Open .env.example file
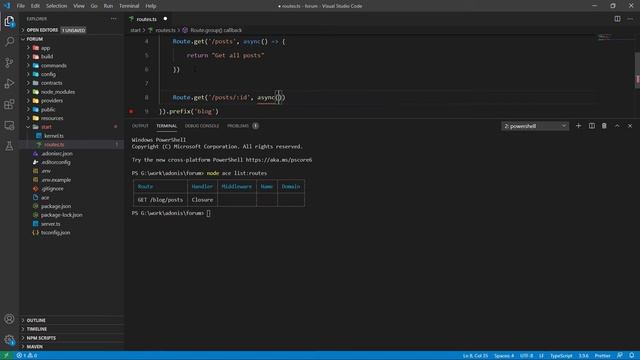 click(56, 180)
